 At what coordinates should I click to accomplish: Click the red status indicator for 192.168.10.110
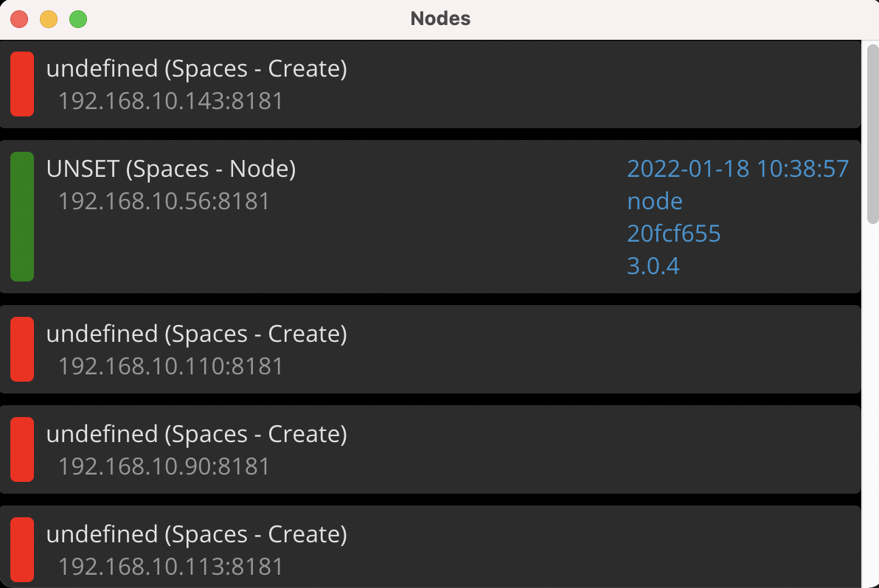coord(21,349)
